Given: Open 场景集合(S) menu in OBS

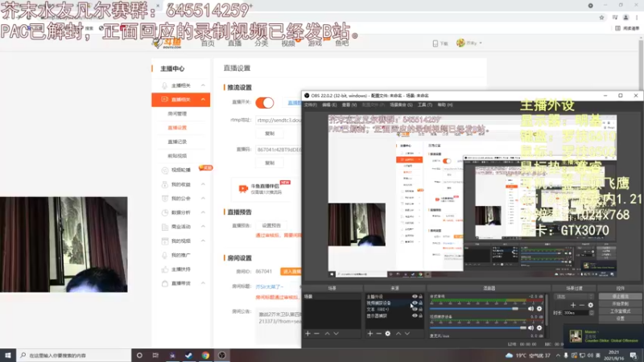Looking at the screenshot, I should click(x=401, y=105).
